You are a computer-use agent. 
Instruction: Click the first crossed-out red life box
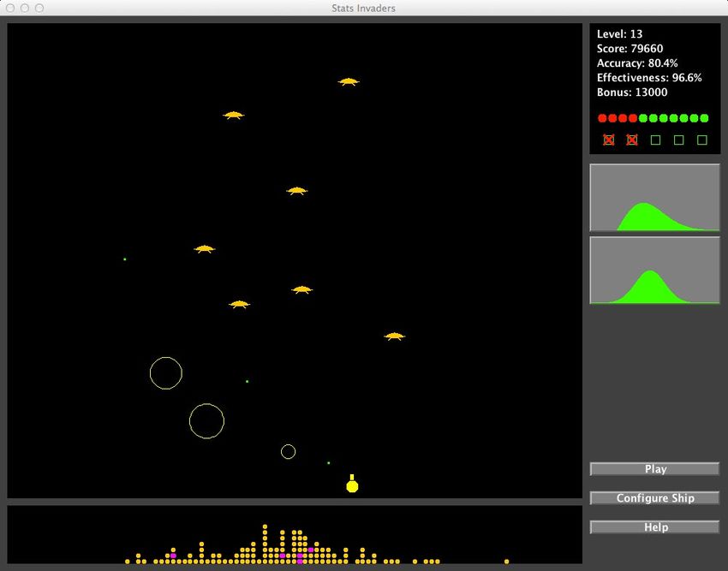pyautogui.click(x=609, y=140)
